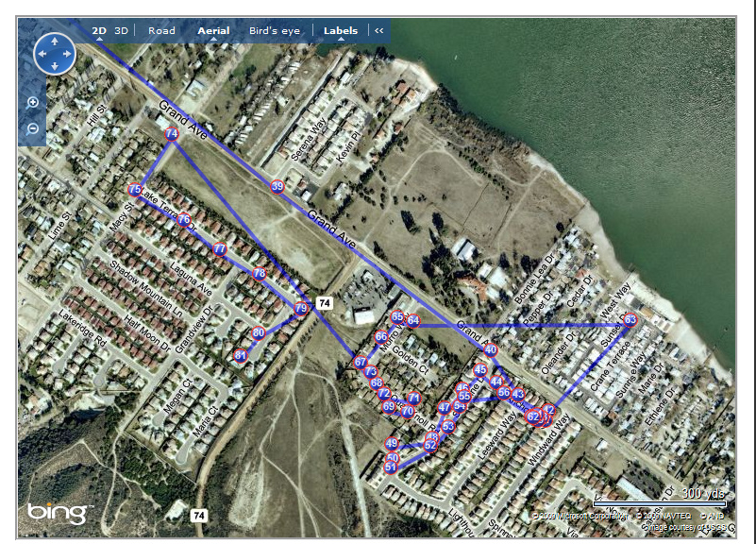The image size is (756, 544).
Task: Click the Lakeridge Rd street label
Action: click(82, 328)
